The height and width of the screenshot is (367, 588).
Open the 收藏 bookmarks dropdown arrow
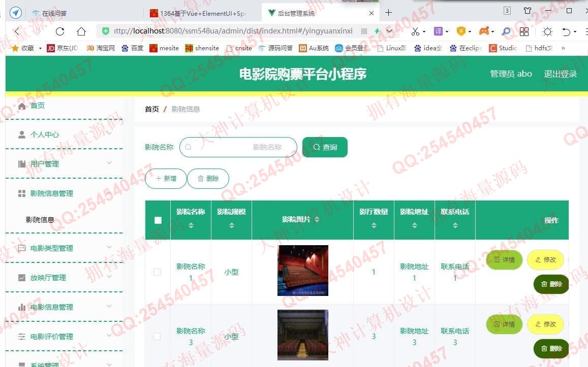(x=40, y=48)
